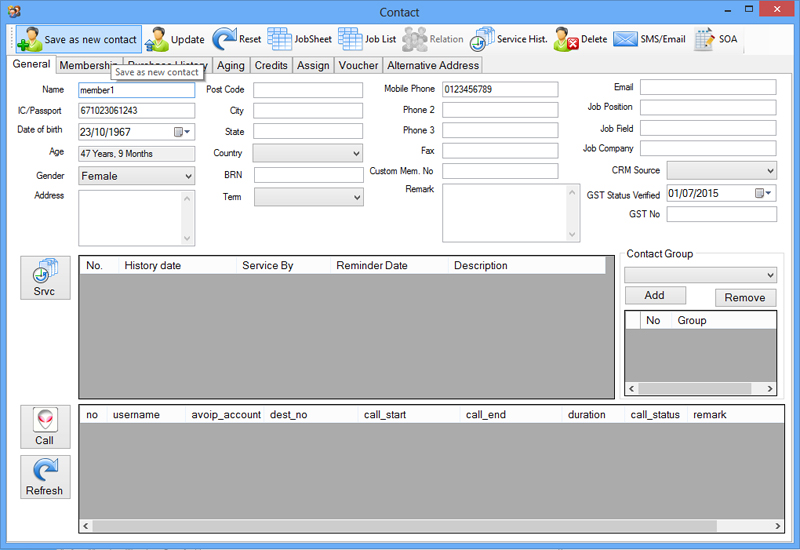The height and width of the screenshot is (550, 800).
Task: Expand the Gender dropdown
Action: click(x=188, y=176)
